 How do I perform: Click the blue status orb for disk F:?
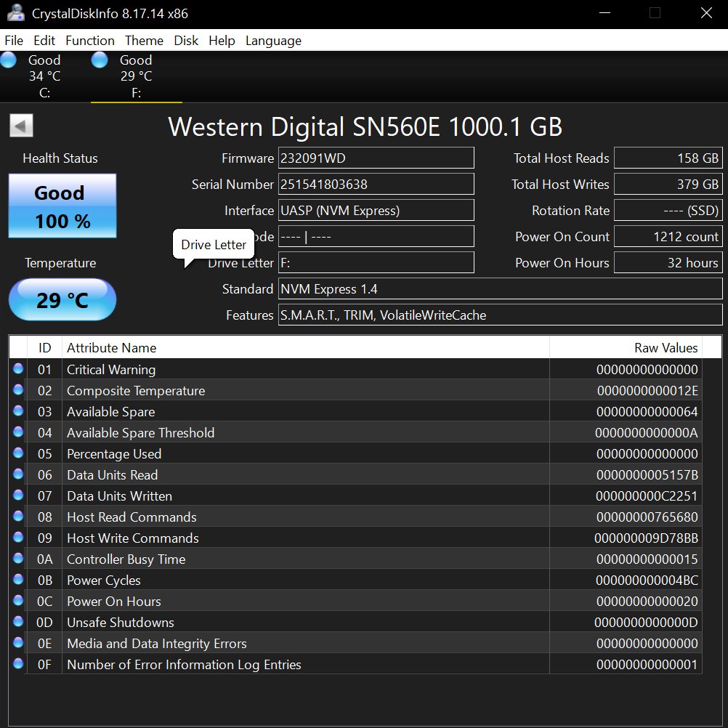pos(100,60)
